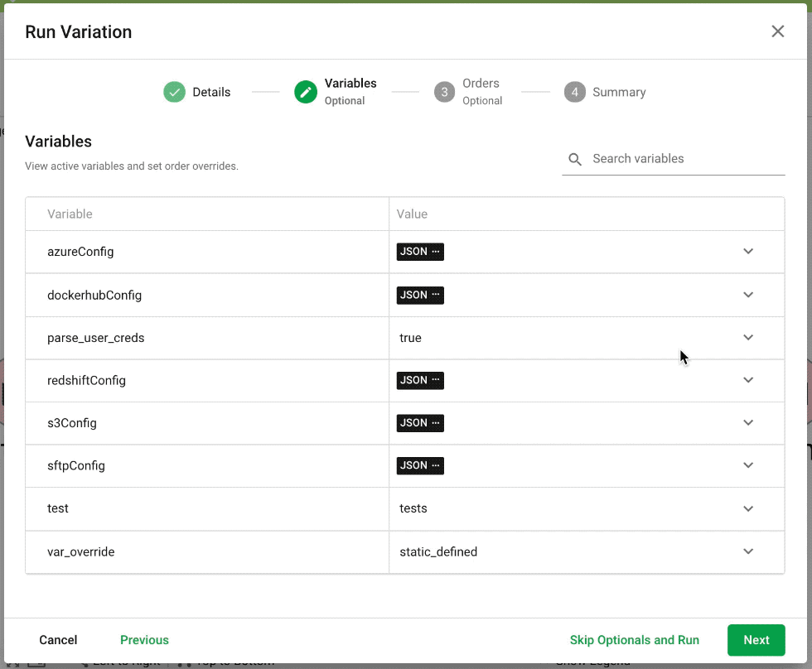
Task: Click the Summary step number 4 icon
Action: pos(575,92)
